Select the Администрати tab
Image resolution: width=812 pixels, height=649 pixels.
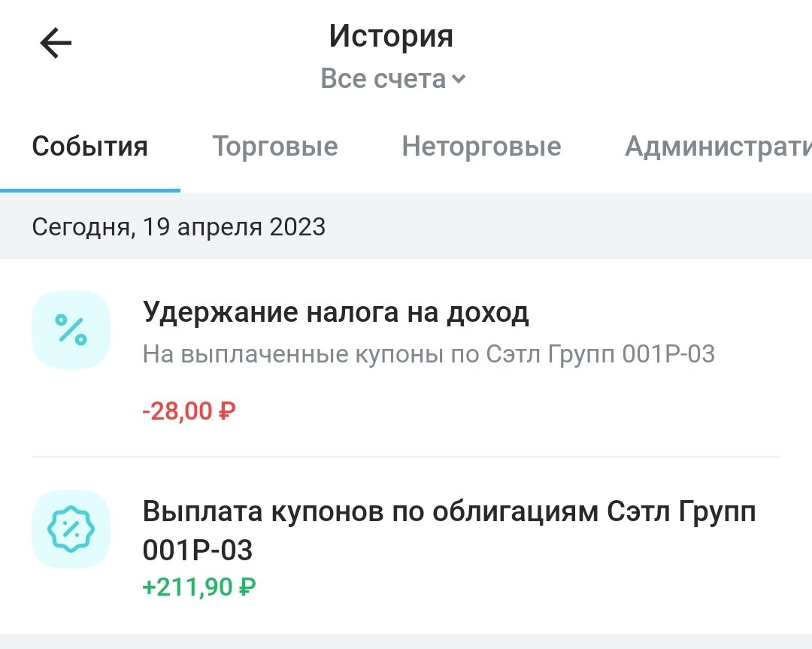[717, 147]
